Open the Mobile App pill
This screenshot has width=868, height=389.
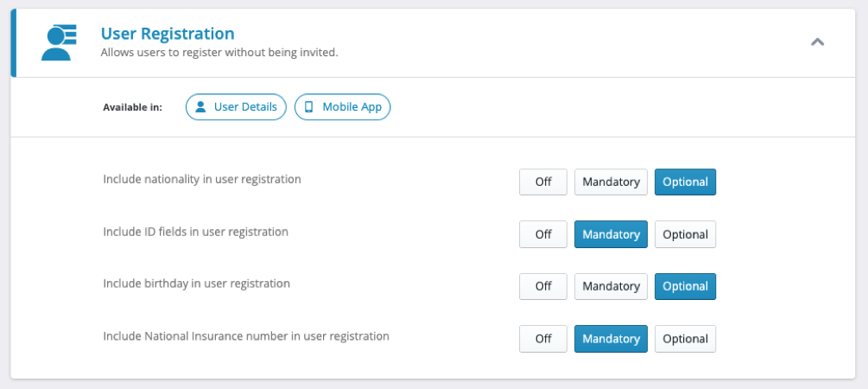(x=343, y=107)
